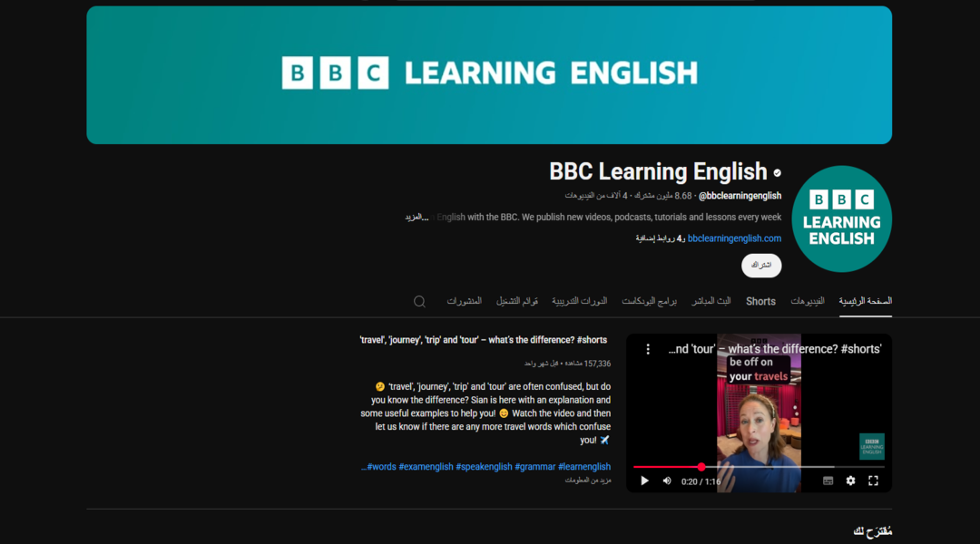This screenshot has height=544, width=980.
Task: Open video settings gear icon
Action: [850, 481]
